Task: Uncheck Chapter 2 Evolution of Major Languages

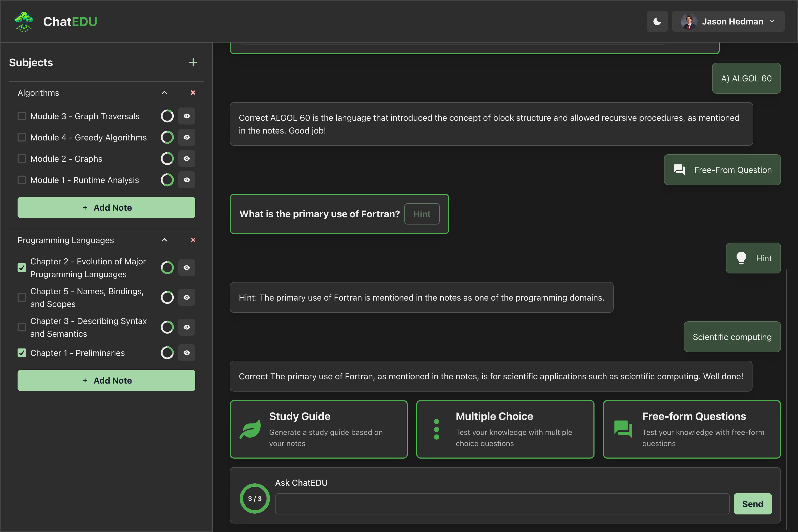Action: (22, 268)
